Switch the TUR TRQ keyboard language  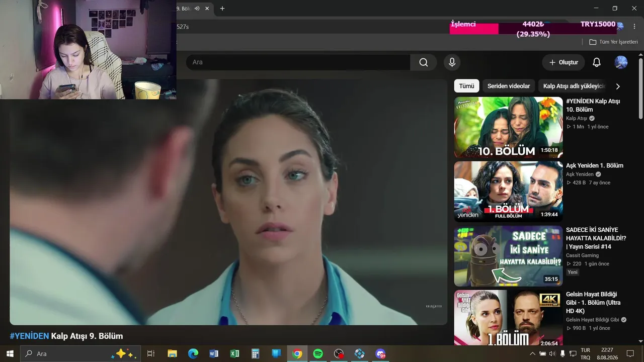click(x=586, y=353)
